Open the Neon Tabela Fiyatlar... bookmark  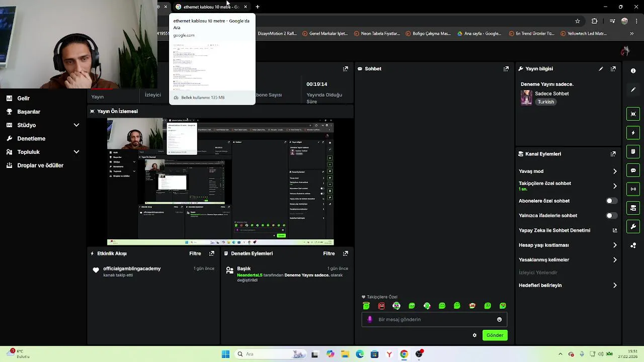(377, 34)
